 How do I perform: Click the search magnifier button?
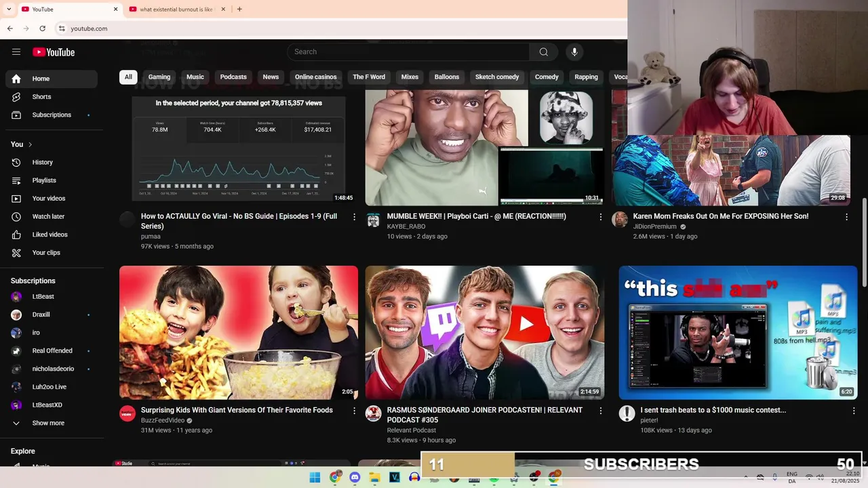[x=543, y=52]
